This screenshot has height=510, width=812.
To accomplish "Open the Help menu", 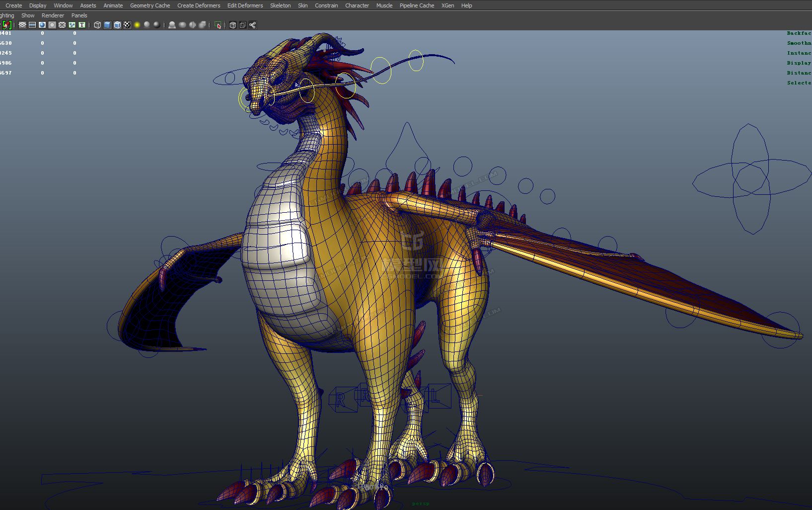I will coord(466,5).
